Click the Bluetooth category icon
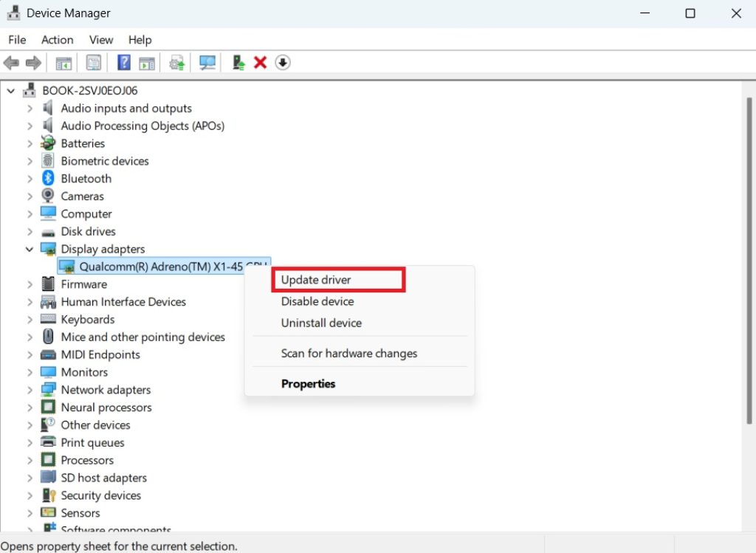Viewport: 756px width, 553px height. click(48, 179)
